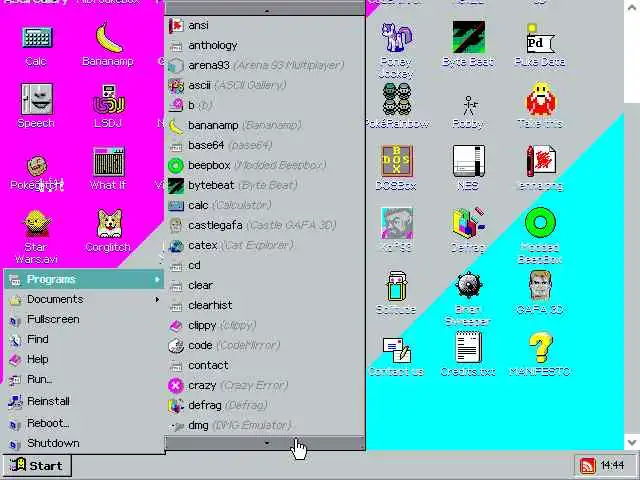Open the Programs start menu entry
This screenshot has height=480, width=640.
tap(84, 280)
